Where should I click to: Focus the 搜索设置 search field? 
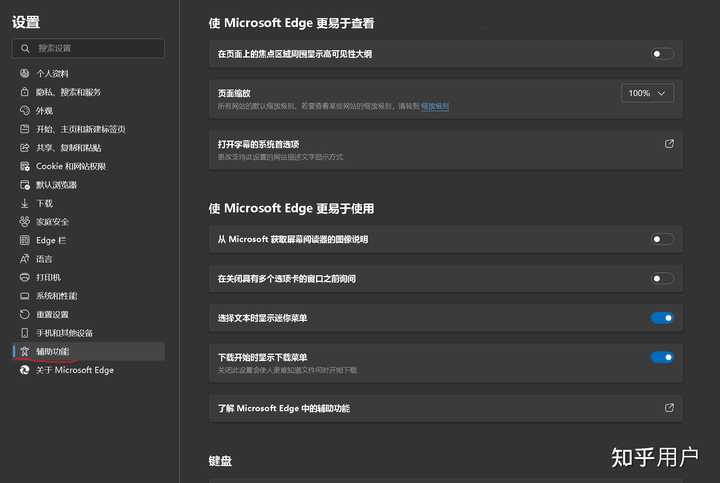[88, 48]
